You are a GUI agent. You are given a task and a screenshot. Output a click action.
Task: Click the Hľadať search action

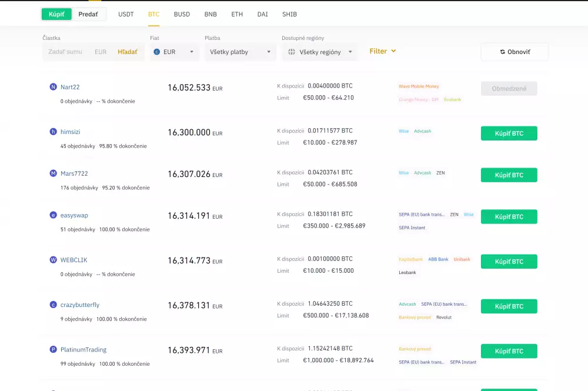tap(128, 52)
